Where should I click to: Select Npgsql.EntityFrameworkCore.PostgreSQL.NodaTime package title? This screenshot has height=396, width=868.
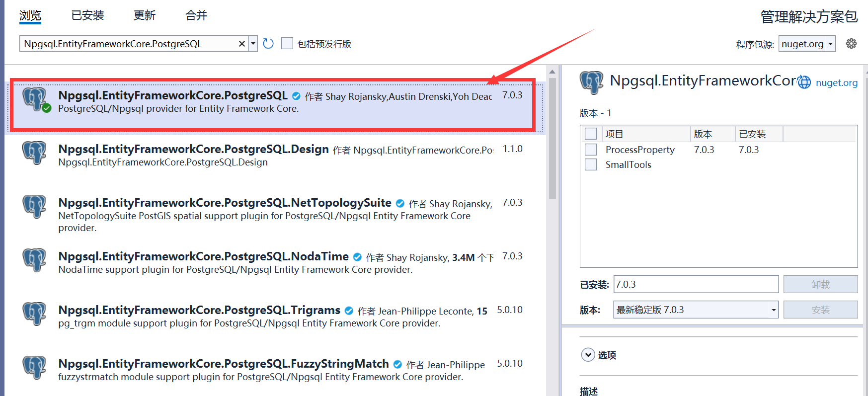(203, 256)
